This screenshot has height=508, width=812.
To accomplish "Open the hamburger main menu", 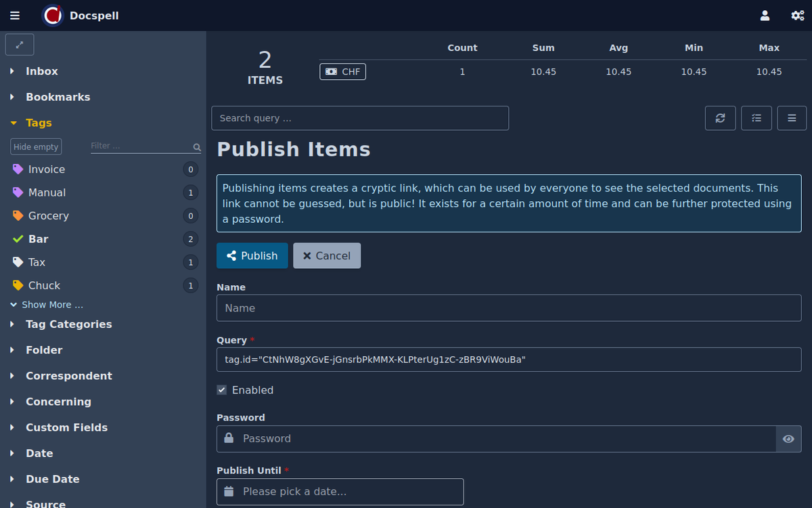I will tap(15, 16).
